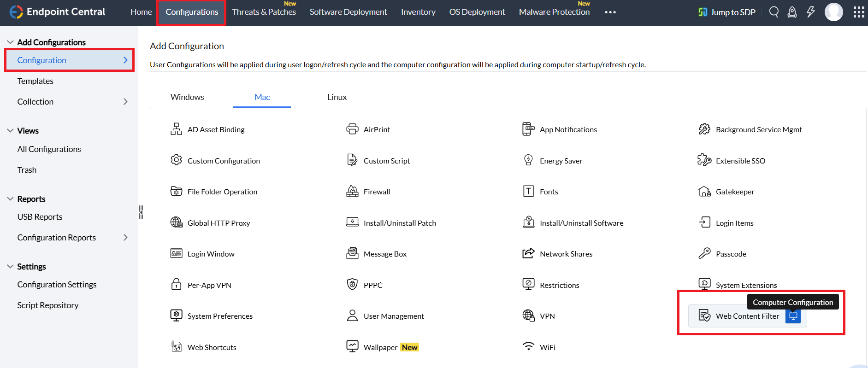The height and width of the screenshot is (368, 868).
Task: Click the AirPrint printer icon
Action: point(352,129)
